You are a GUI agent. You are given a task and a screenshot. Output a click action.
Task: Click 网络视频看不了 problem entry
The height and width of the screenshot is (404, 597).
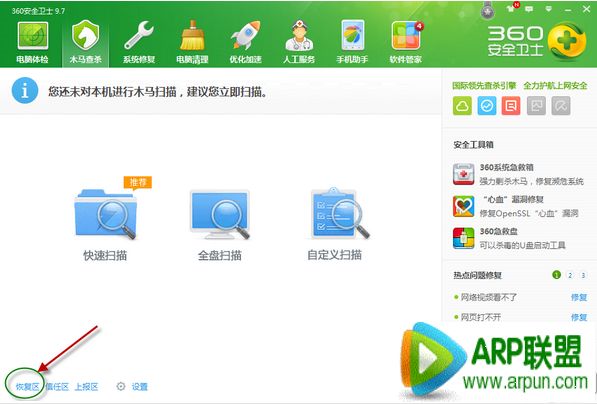pyautogui.click(x=488, y=297)
